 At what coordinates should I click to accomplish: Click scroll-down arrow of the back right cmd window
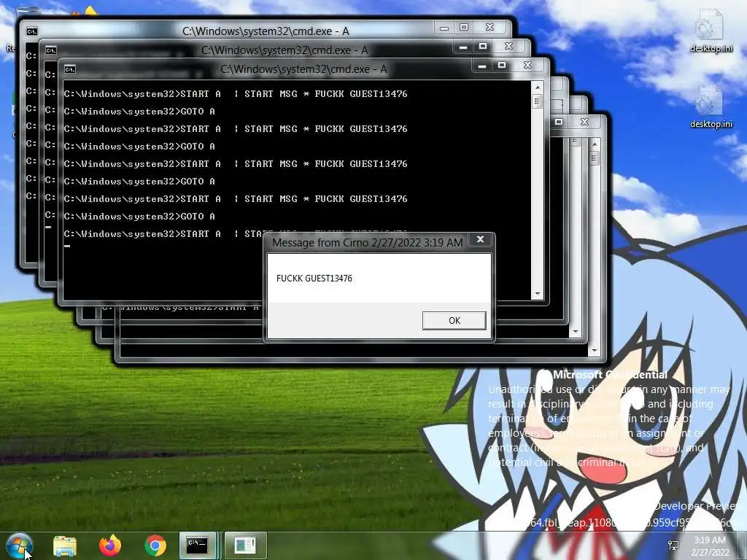click(594, 351)
